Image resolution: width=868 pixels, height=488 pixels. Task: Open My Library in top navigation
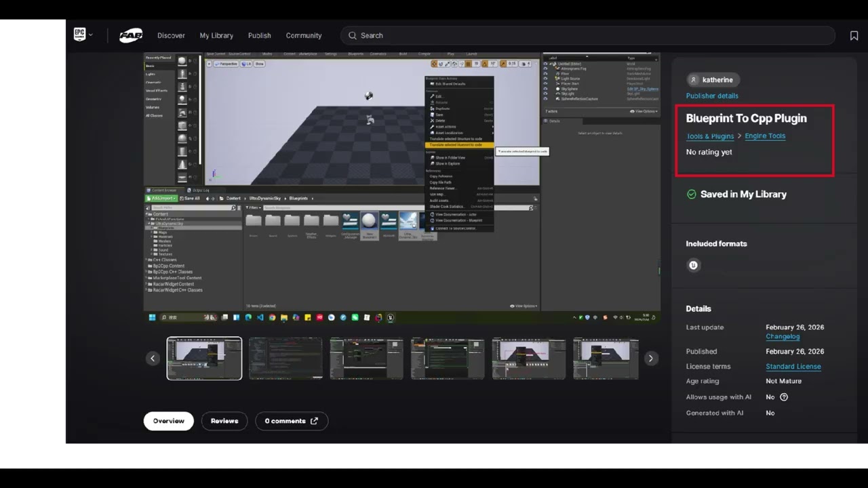click(x=216, y=35)
